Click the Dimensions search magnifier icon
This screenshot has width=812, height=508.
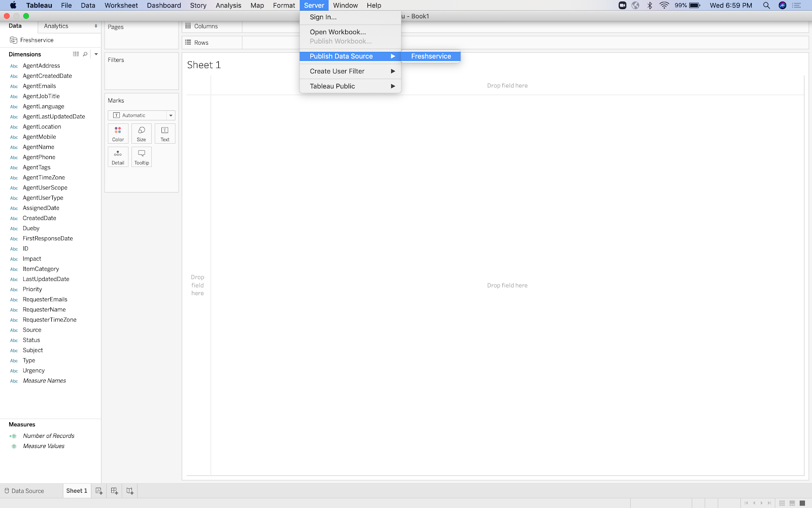click(85, 54)
